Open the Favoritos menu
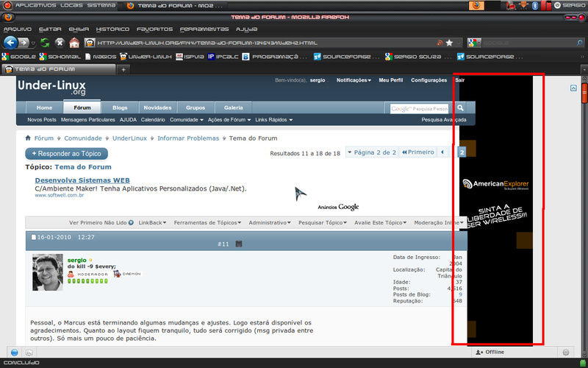Screen dimensions: 588x368 pos(154,29)
